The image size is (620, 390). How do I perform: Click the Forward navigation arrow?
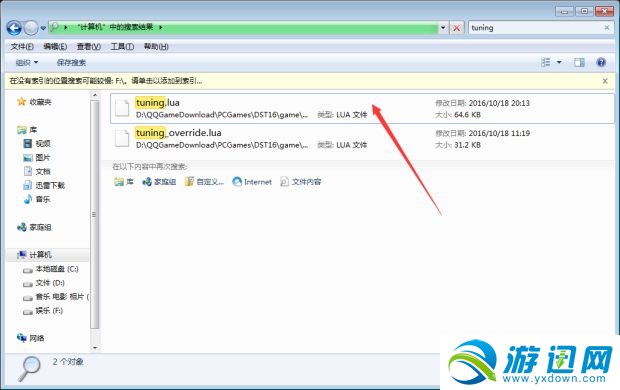point(31,28)
